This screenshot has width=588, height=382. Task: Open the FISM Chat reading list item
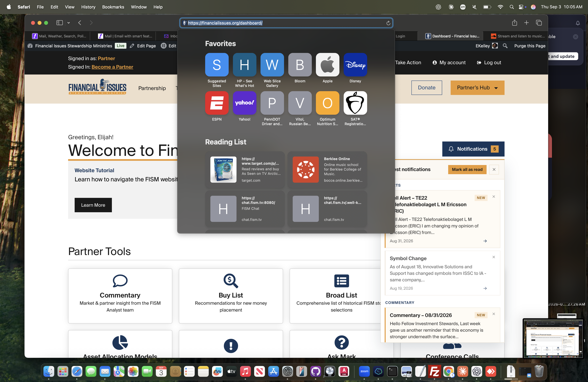tap(245, 208)
